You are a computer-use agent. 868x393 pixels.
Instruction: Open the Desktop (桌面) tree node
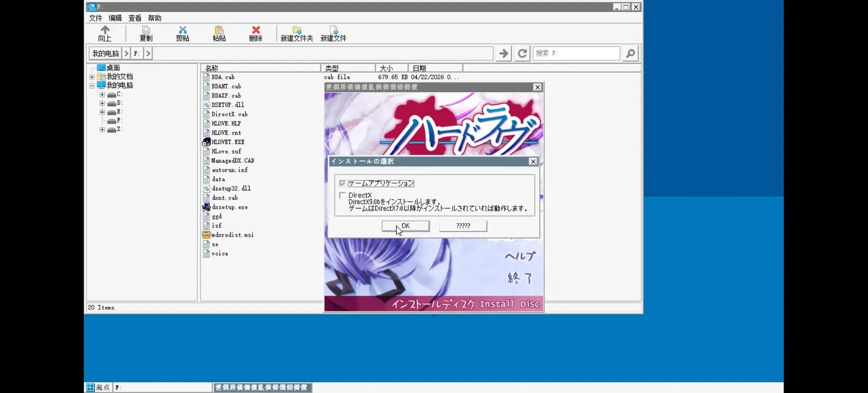coord(108,68)
